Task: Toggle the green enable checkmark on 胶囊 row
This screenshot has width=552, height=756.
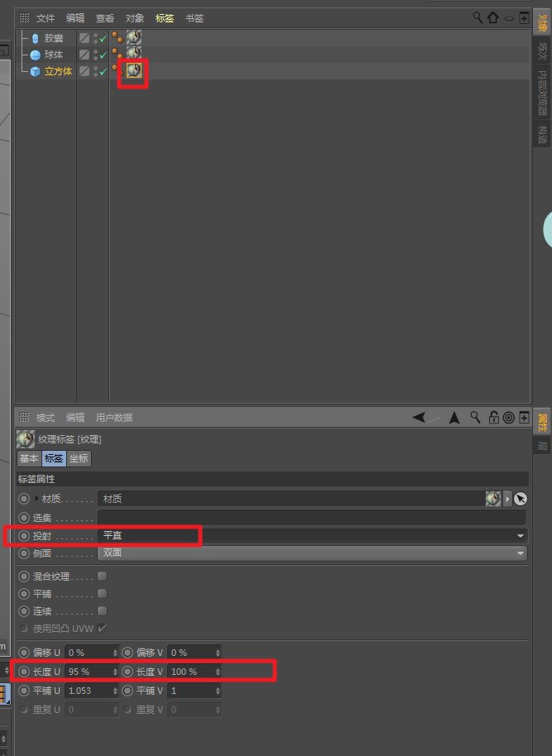Action: pos(103,39)
